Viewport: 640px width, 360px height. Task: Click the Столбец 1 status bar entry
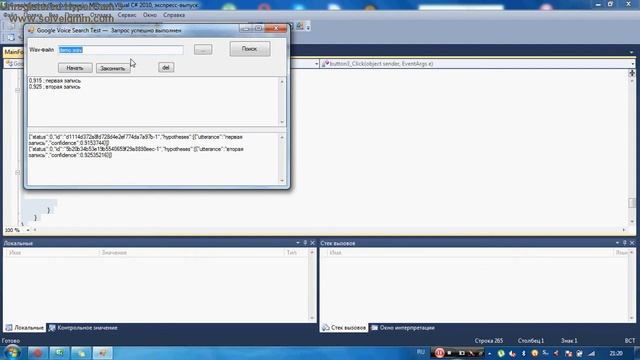[x=531, y=340]
